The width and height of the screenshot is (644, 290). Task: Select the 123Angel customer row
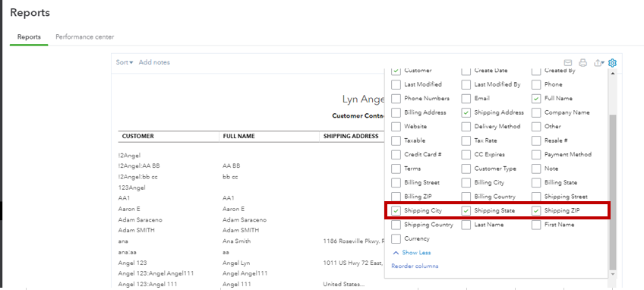click(x=132, y=188)
